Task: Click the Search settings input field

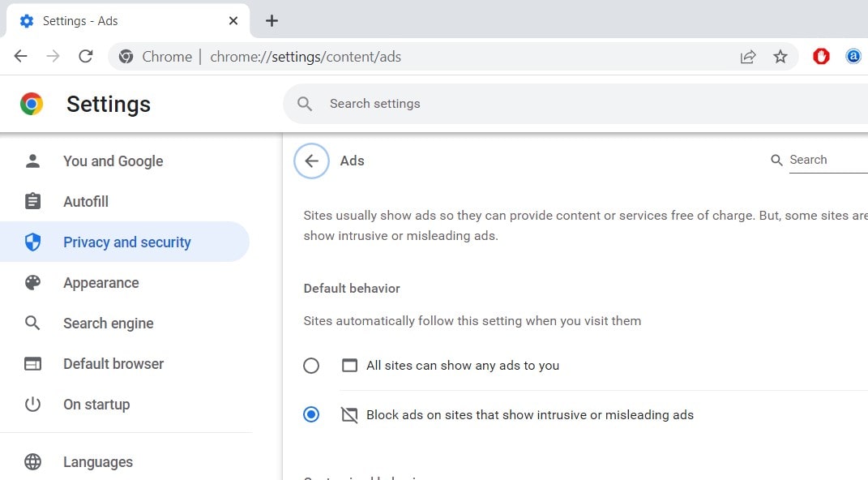Action: (x=567, y=104)
